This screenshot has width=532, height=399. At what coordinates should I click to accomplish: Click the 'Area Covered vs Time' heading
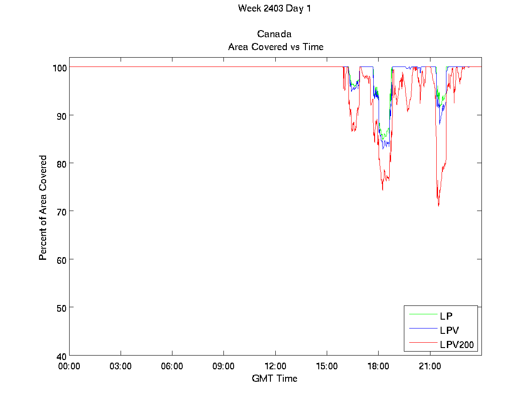pyautogui.click(x=275, y=47)
